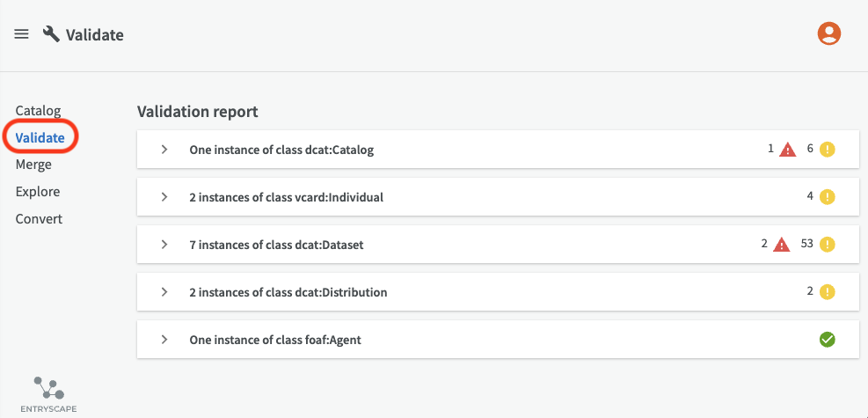Select Merge in the sidebar

(x=33, y=165)
